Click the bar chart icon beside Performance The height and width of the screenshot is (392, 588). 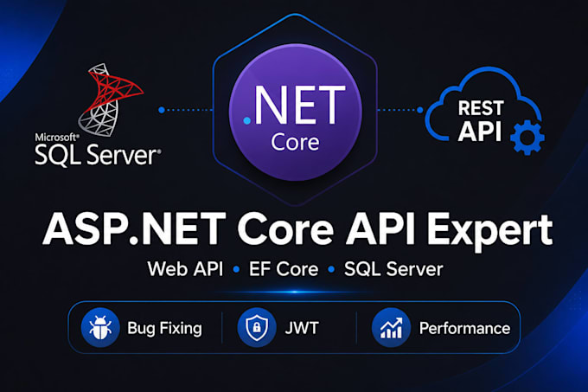[391, 327]
